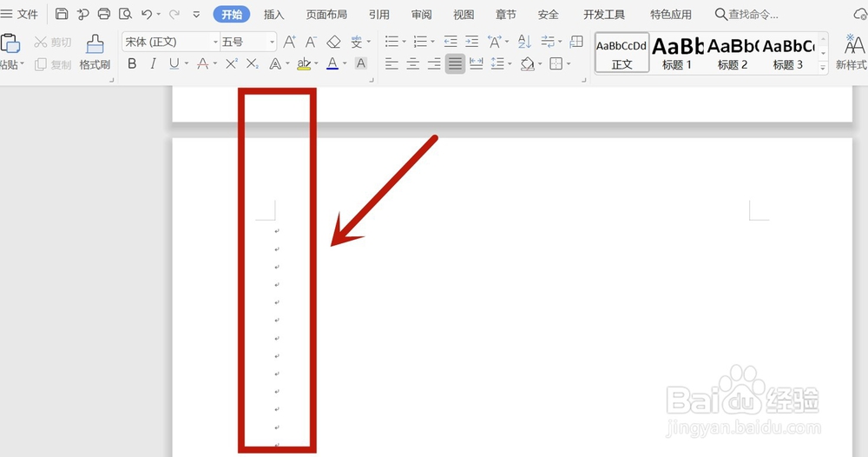Open the borders dropdown arrow
Screen dimensions: 868x457
(x=568, y=64)
